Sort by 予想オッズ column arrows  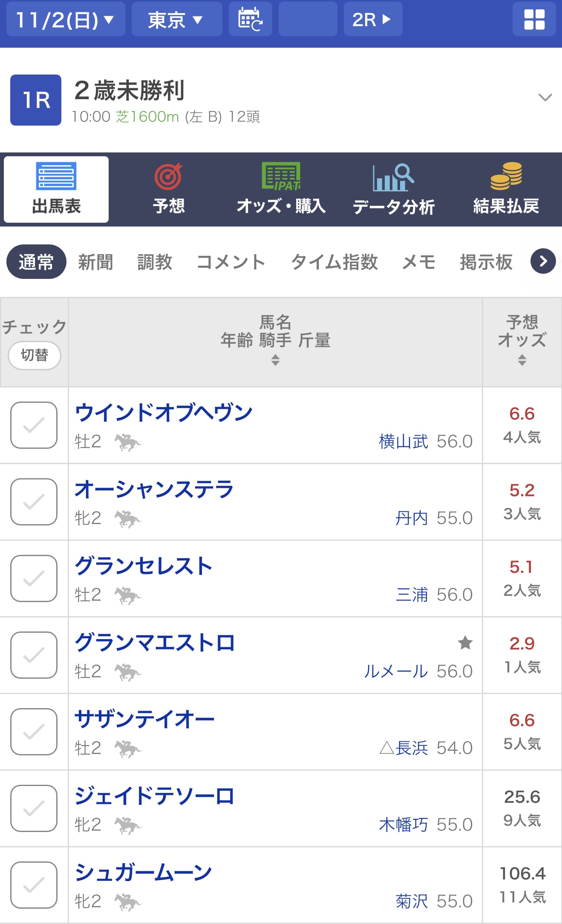(522, 360)
